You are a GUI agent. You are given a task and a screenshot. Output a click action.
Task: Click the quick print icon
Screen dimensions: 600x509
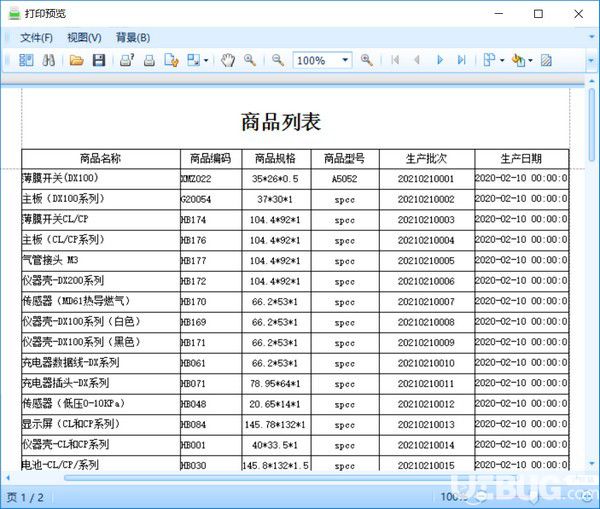149,60
